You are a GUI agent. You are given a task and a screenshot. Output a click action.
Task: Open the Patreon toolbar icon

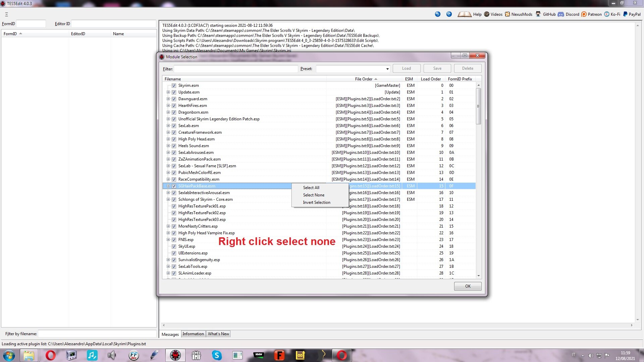[584, 14]
